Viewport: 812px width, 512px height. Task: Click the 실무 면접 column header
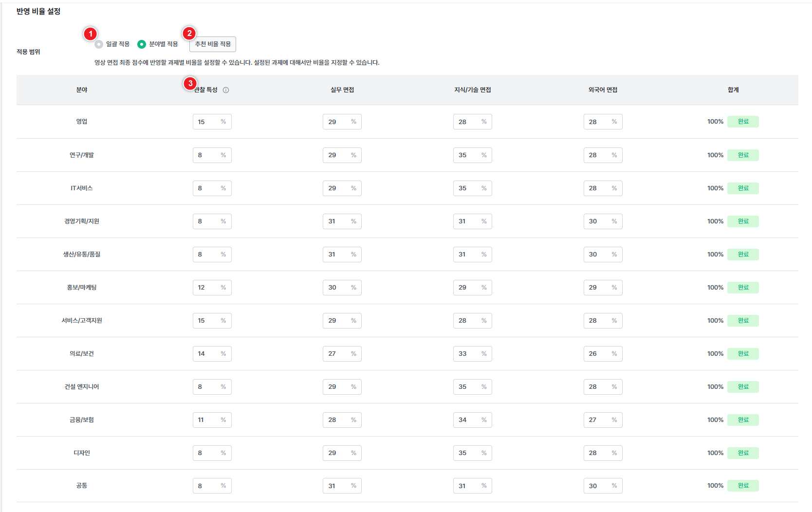(x=342, y=90)
